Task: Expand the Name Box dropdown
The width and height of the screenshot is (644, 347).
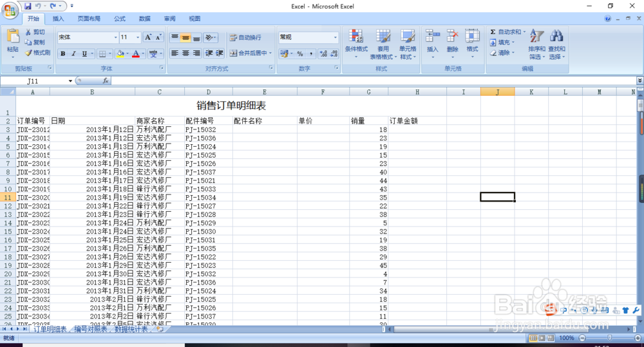Action: tap(70, 81)
